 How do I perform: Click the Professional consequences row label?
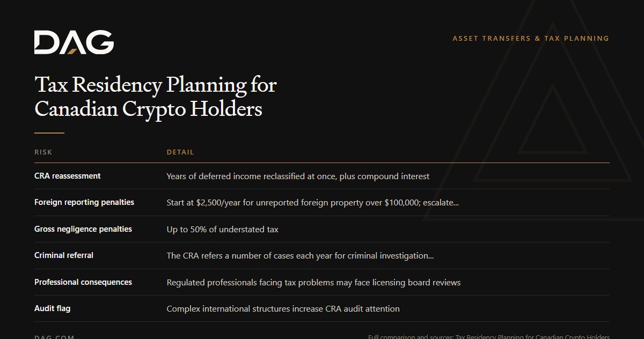click(83, 282)
